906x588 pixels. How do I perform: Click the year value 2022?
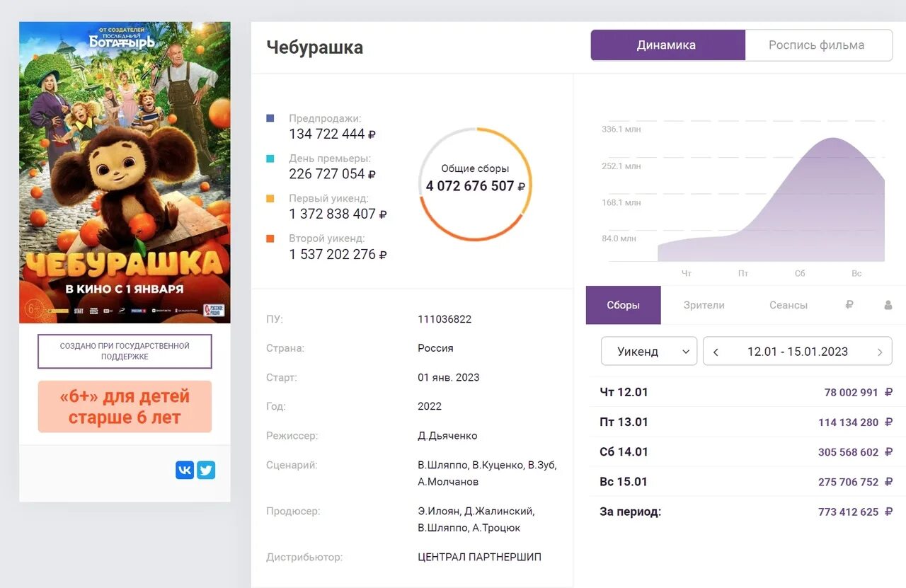point(430,406)
